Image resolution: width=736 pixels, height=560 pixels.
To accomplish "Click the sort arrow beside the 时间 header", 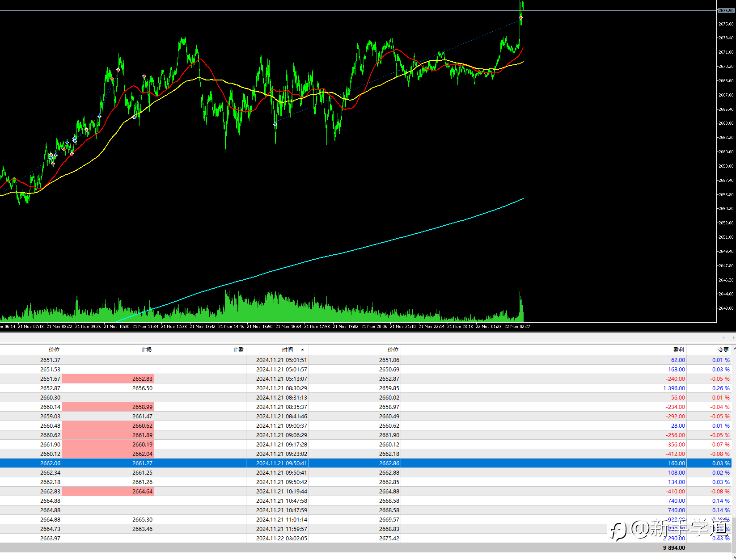I will click(x=302, y=350).
